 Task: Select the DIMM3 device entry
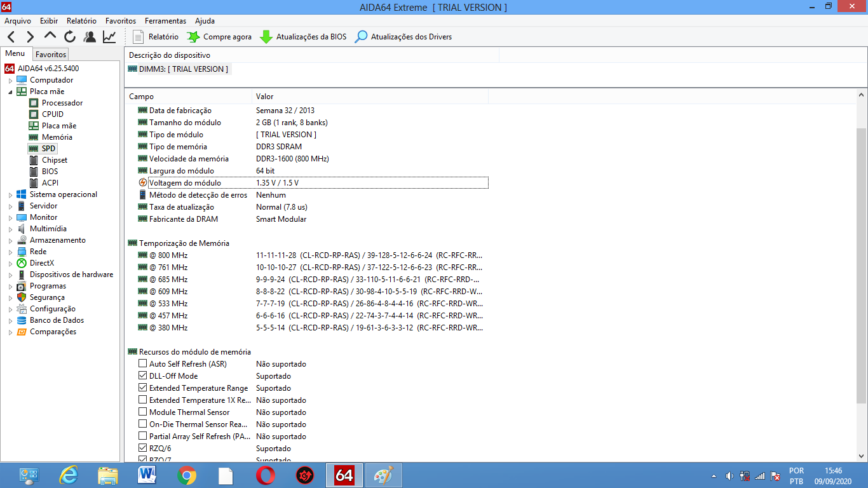coord(178,69)
